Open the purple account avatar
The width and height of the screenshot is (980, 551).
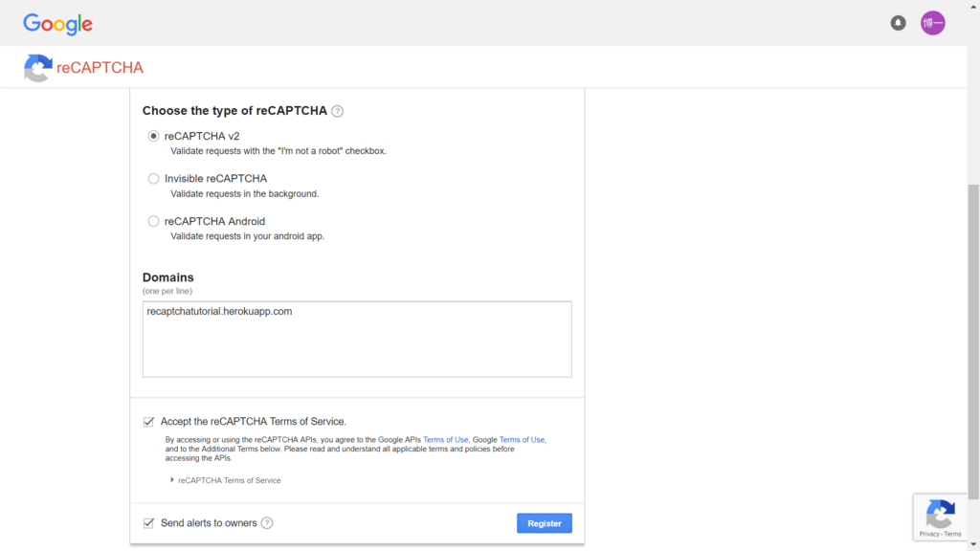click(x=932, y=23)
